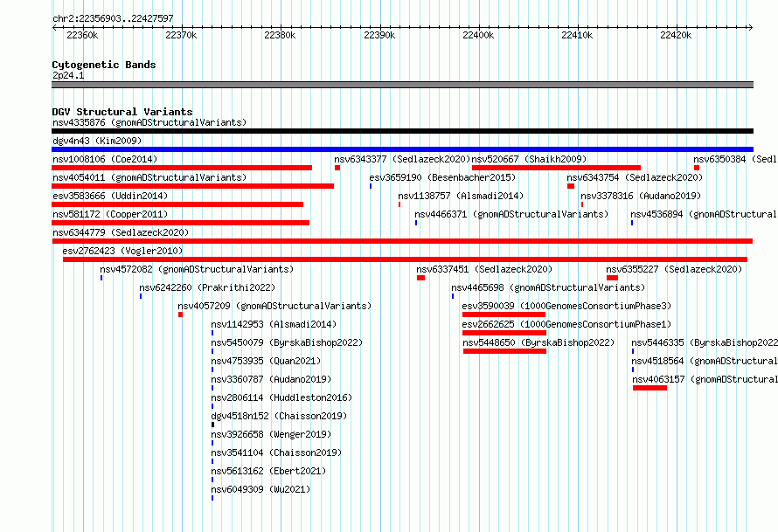Click the red bar under esv3590039
Screen dimensions: 778x532
(x=504, y=314)
